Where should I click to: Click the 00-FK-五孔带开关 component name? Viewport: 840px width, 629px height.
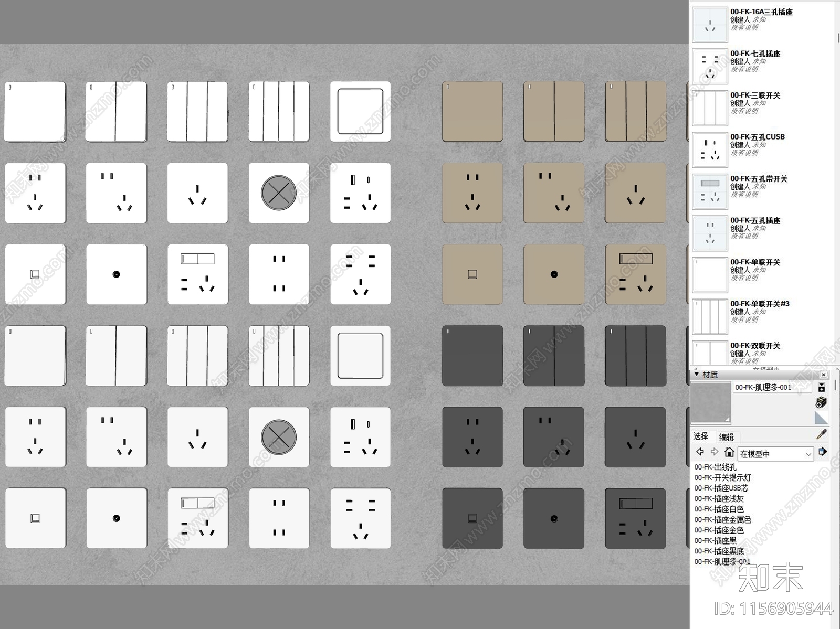[x=759, y=179]
